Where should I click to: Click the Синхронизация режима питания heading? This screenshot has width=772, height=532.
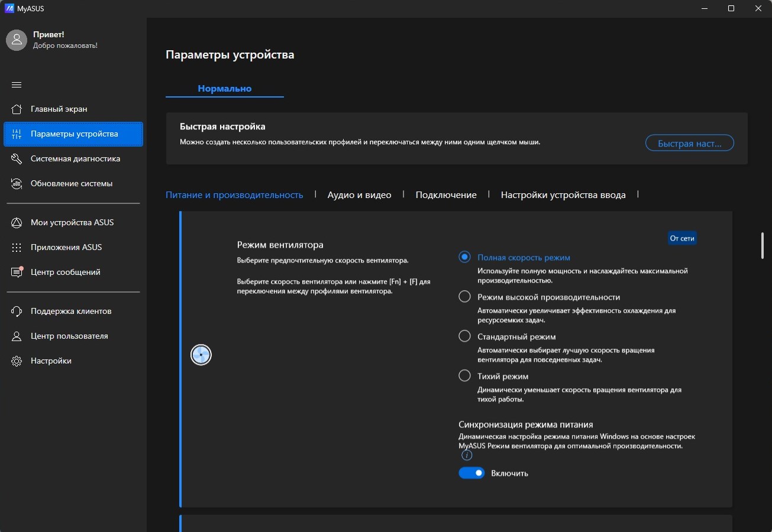click(x=526, y=424)
